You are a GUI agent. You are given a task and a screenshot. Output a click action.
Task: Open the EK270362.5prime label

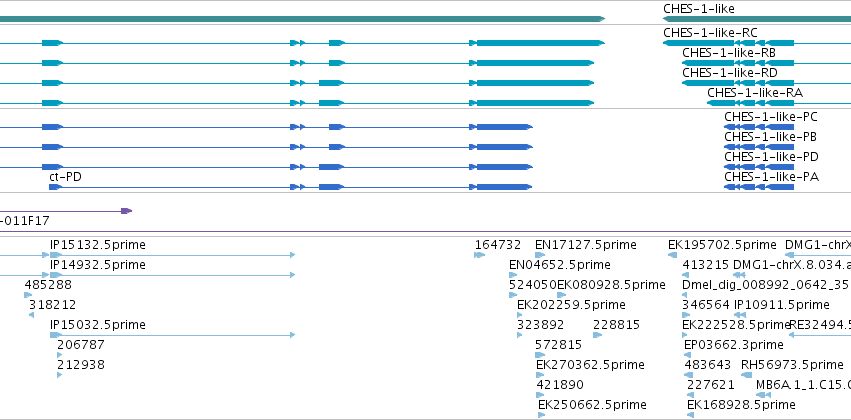pos(590,365)
